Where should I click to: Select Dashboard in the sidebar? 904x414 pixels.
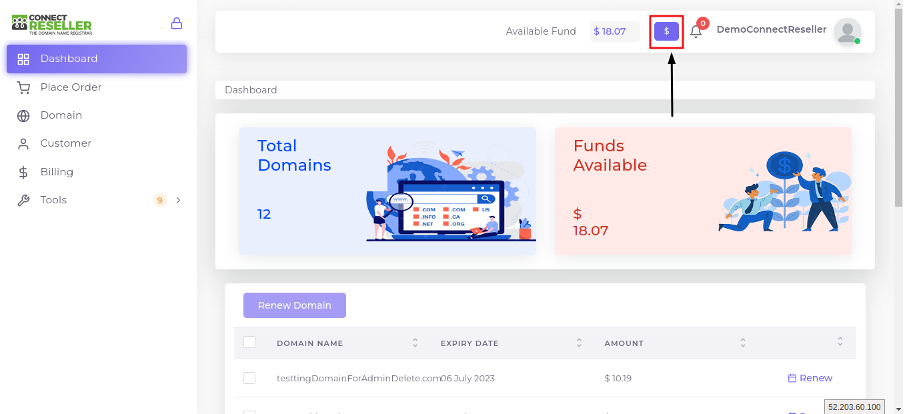pos(97,59)
